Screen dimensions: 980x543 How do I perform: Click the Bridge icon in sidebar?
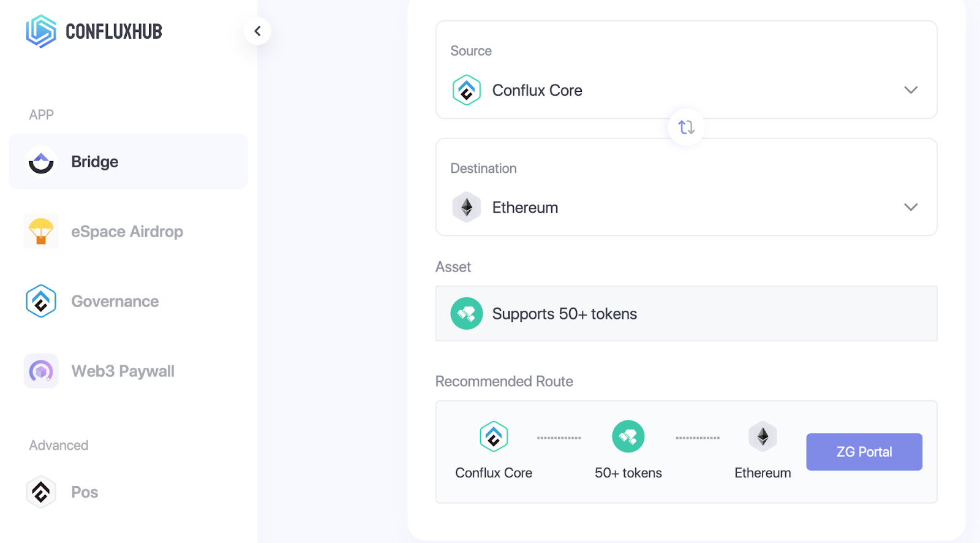[41, 162]
